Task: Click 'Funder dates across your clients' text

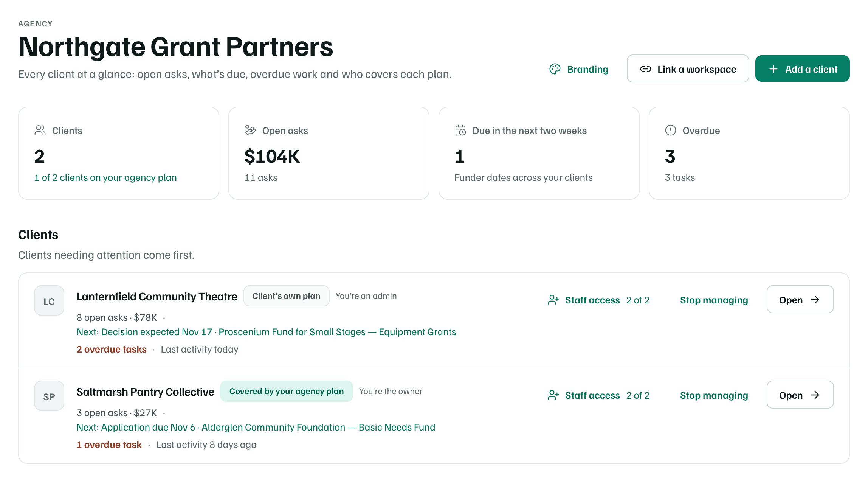Action: click(x=523, y=177)
